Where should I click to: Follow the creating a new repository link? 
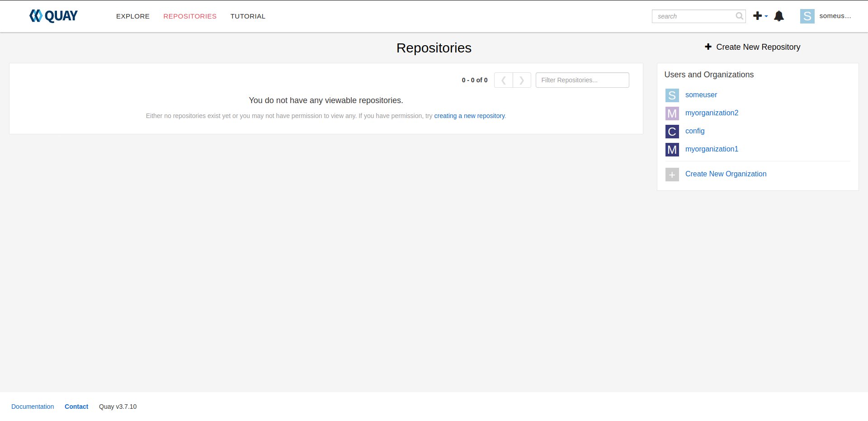[469, 116]
